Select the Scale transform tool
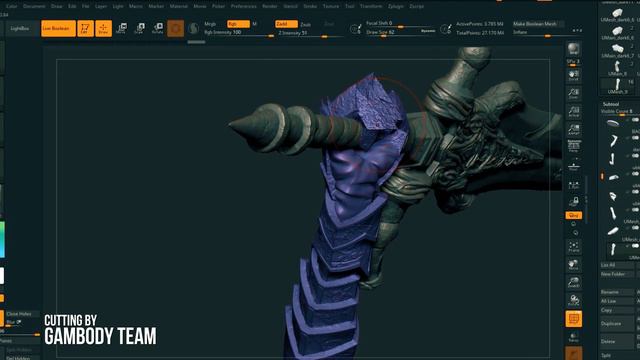The width and height of the screenshot is (640, 360). click(x=140, y=28)
